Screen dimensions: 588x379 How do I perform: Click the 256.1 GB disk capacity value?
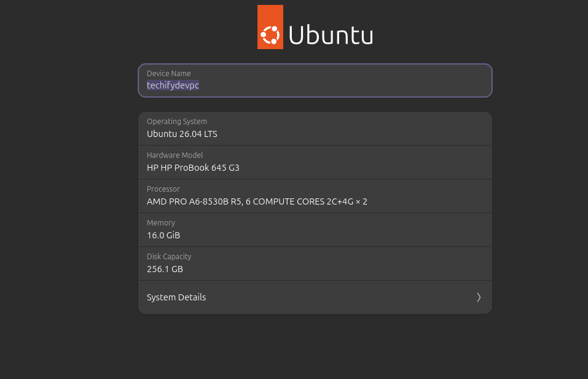(165, 269)
